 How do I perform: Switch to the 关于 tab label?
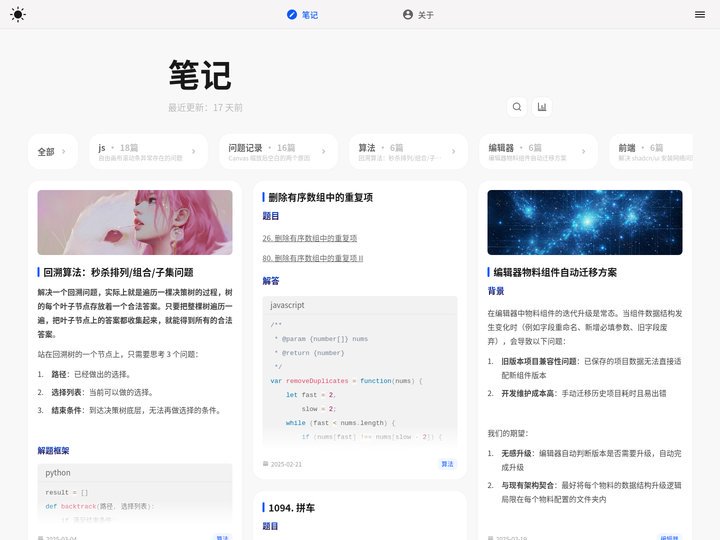click(x=426, y=15)
